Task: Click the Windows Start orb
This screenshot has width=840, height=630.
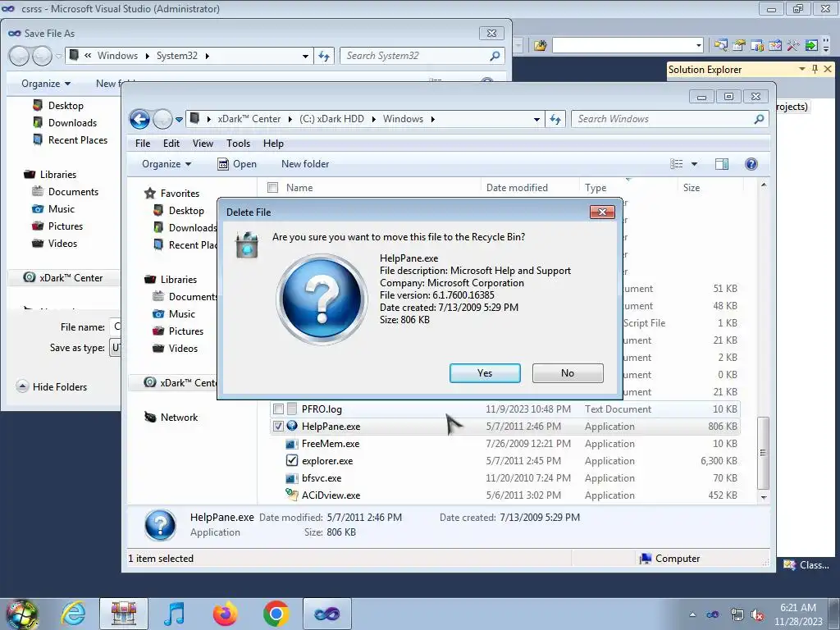Action: tap(21, 614)
